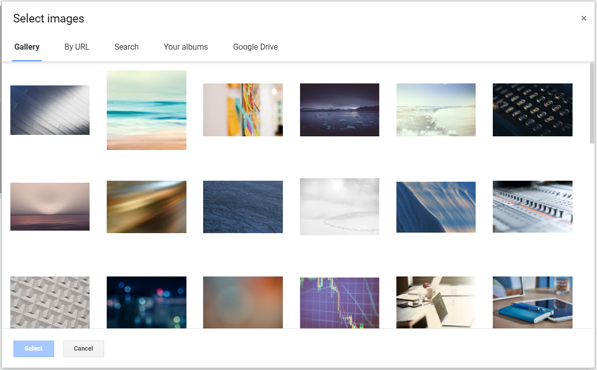
Task: Pick the pale snowy shoreline image
Action: [436, 110]
